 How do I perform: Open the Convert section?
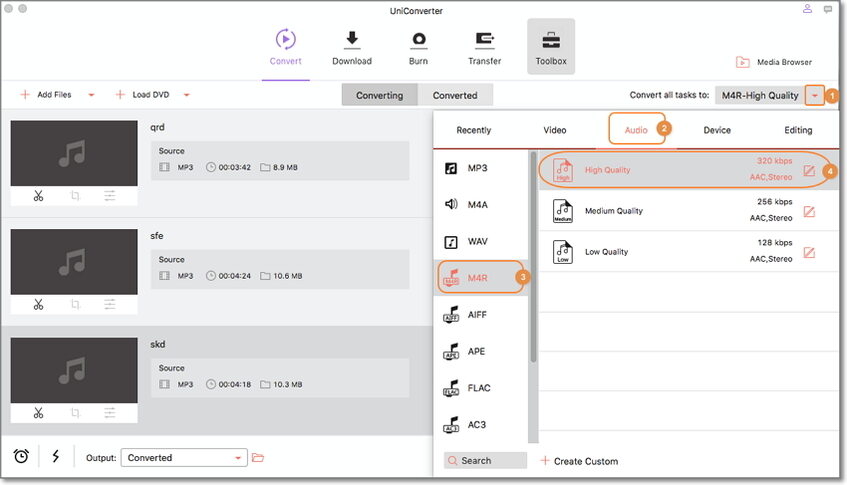286,48
